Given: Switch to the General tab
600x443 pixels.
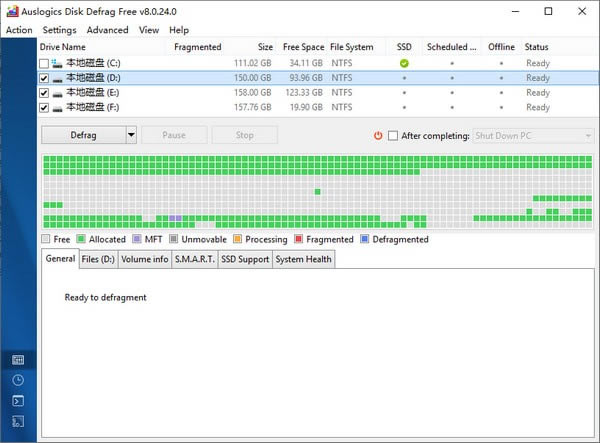Looking at the screenshot, I should 60,259.
